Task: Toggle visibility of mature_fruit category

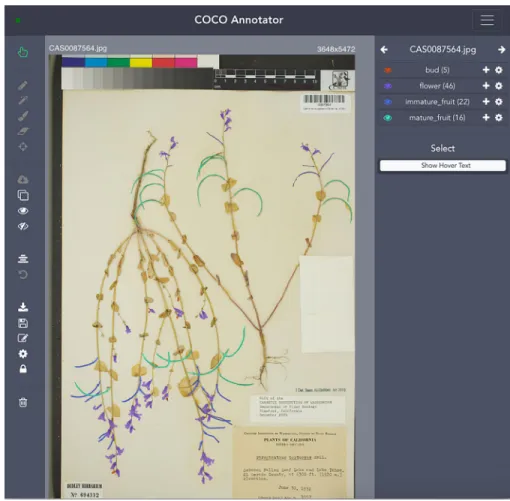Action: 387,118
